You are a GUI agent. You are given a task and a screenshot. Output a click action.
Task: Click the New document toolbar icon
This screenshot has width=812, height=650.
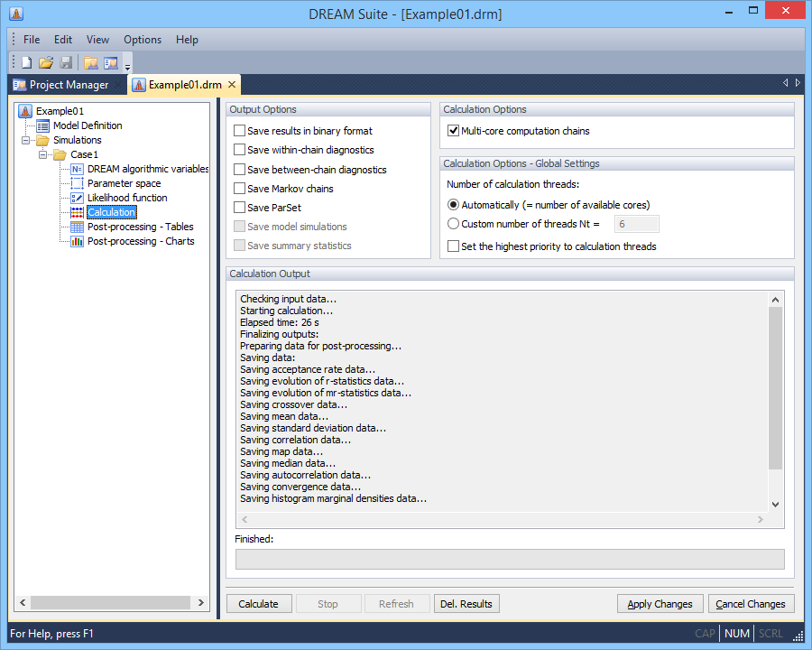point(26,62)
